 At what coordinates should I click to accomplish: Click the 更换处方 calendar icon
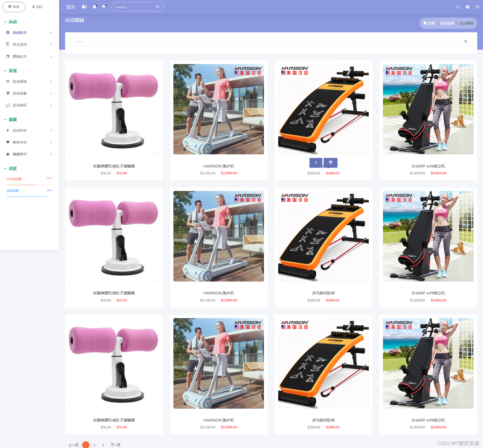coord(8,56)
